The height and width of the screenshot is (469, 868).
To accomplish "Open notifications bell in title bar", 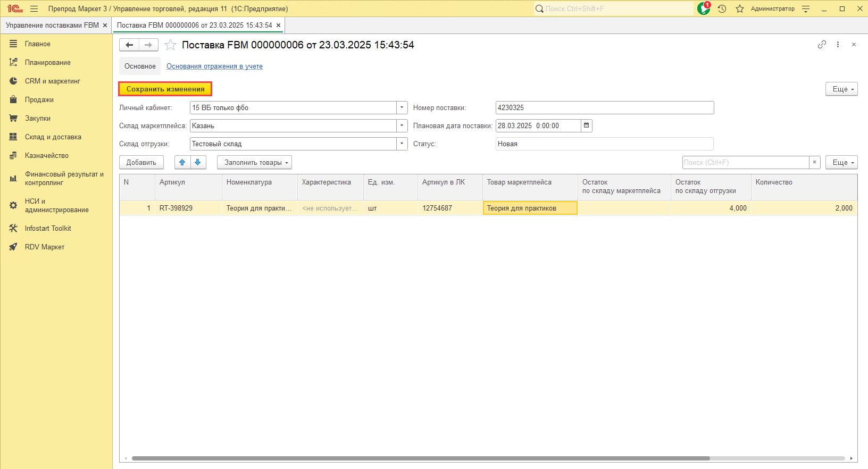I will [x=704, y=9].
